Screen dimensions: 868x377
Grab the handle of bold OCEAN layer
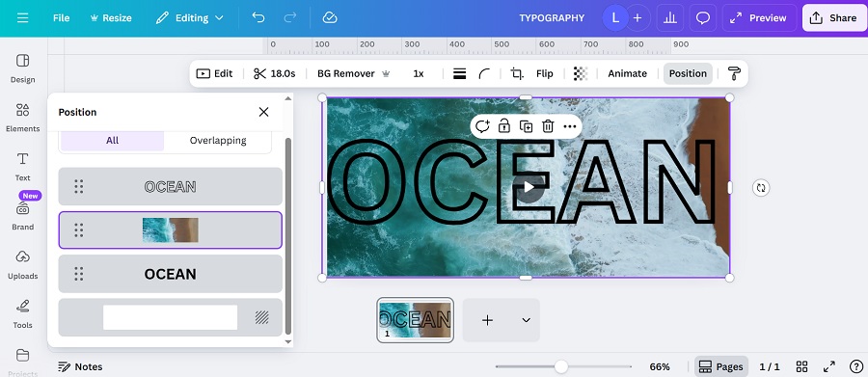[x=79, y=274]
